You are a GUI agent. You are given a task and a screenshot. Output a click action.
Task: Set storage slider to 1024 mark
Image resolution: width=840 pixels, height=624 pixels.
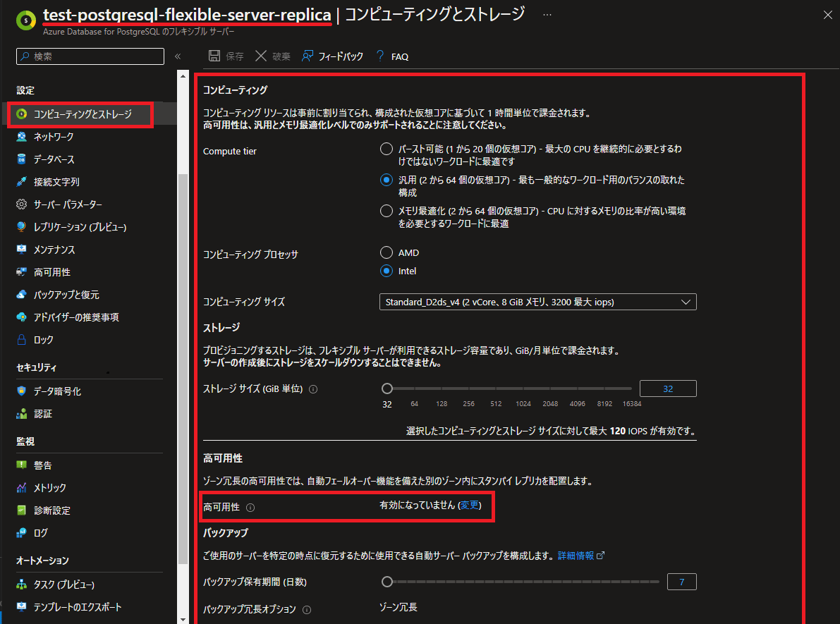(x=523, y=389)
